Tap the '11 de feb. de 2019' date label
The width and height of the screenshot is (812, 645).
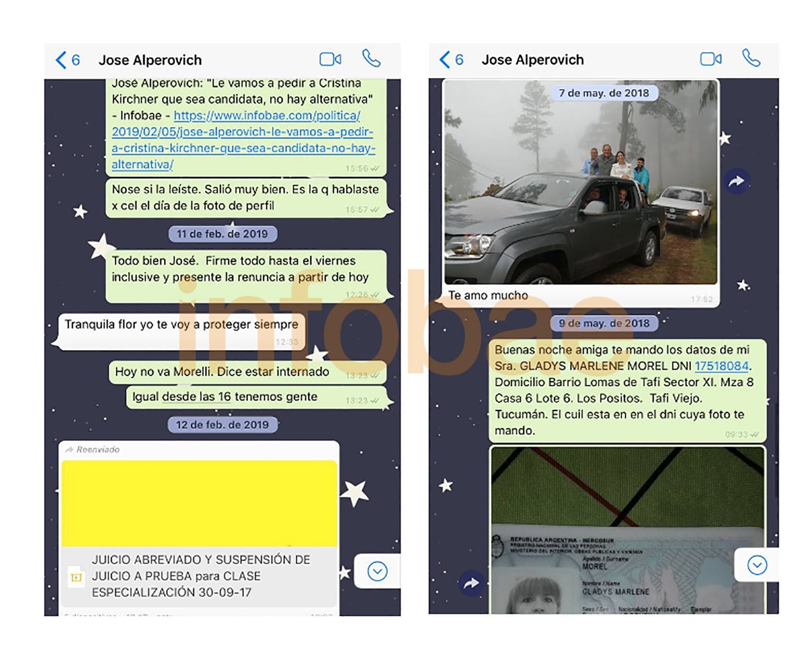click(222, 234)
